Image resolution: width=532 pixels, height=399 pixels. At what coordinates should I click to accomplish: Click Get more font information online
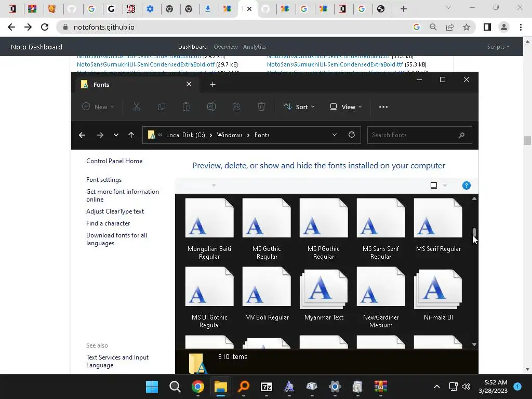(x=123, y=195)
